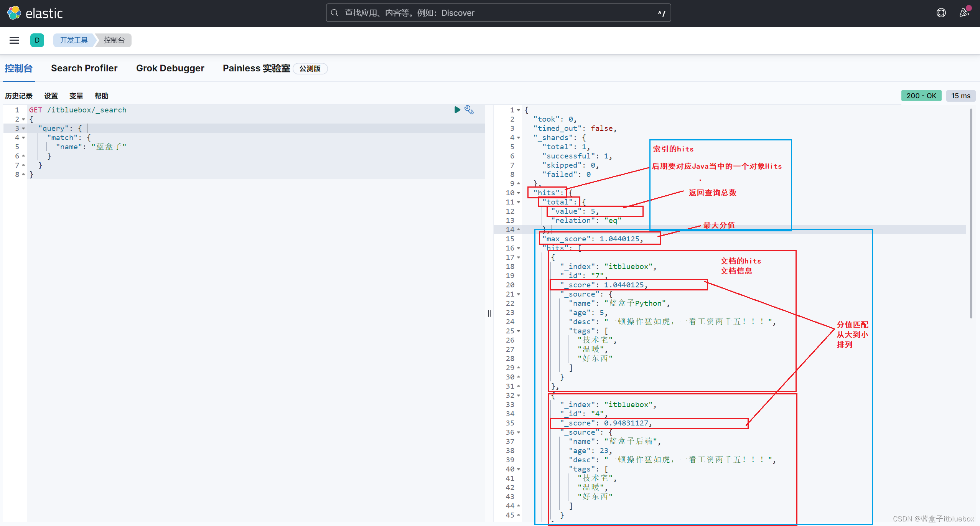Click the 开发工具 breadcrumb link
Screen dimensions: 980x526
point(74,40)
